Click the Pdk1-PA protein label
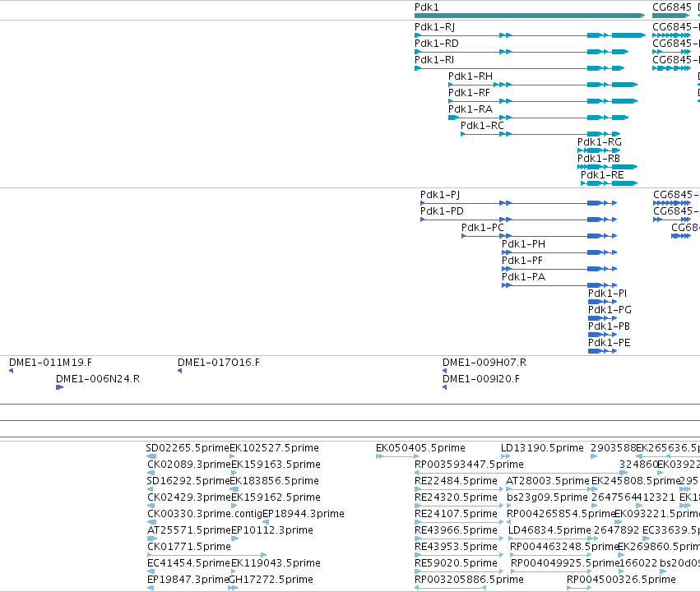This screenshot has width=700, height=592. [524, 277]
